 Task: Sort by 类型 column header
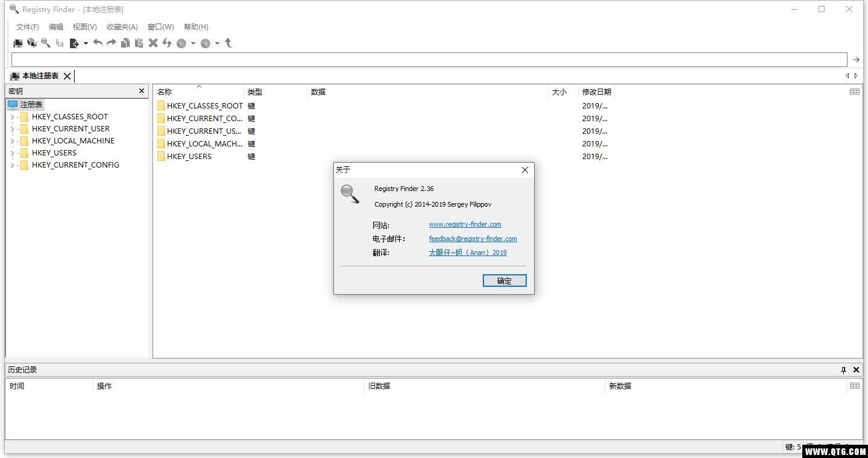coord(275,92)
